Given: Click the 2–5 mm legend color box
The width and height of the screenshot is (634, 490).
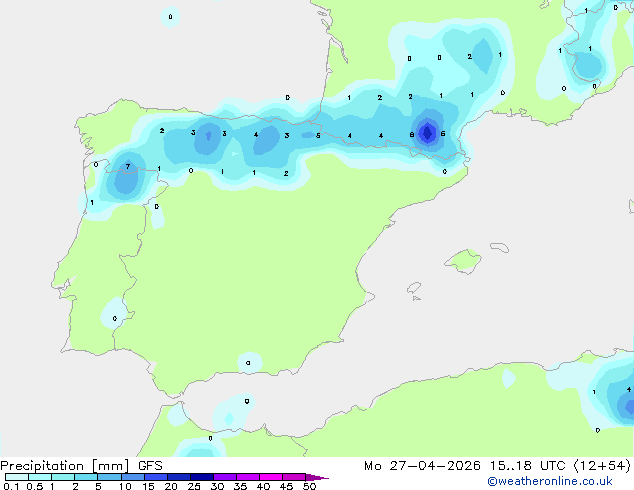Looking at the screenshot, I should pyautogui.click(x=86, y=477).
